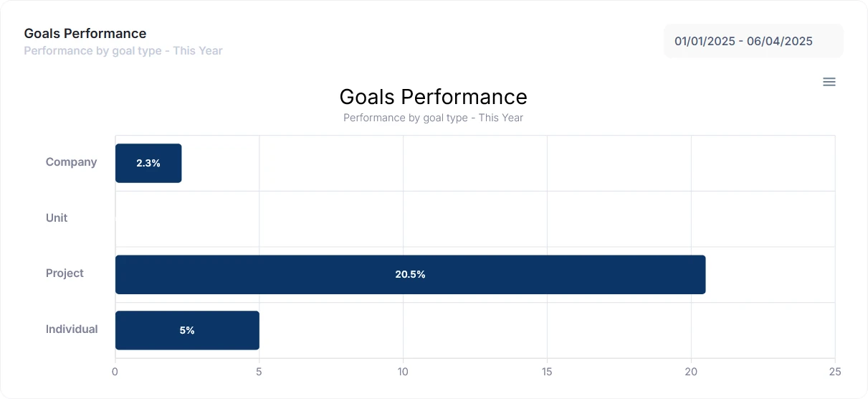Click the x-axis tick label 0
The height and width of the screenshot is (399, 868).
point(115,372)
